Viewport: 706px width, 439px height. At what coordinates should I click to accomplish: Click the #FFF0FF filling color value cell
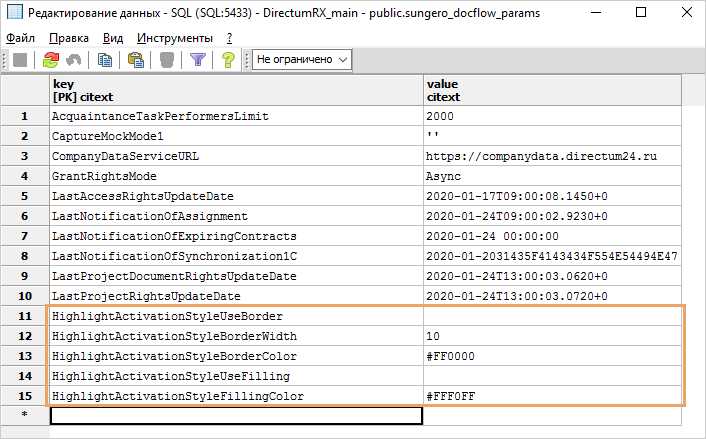pos(552,397)
